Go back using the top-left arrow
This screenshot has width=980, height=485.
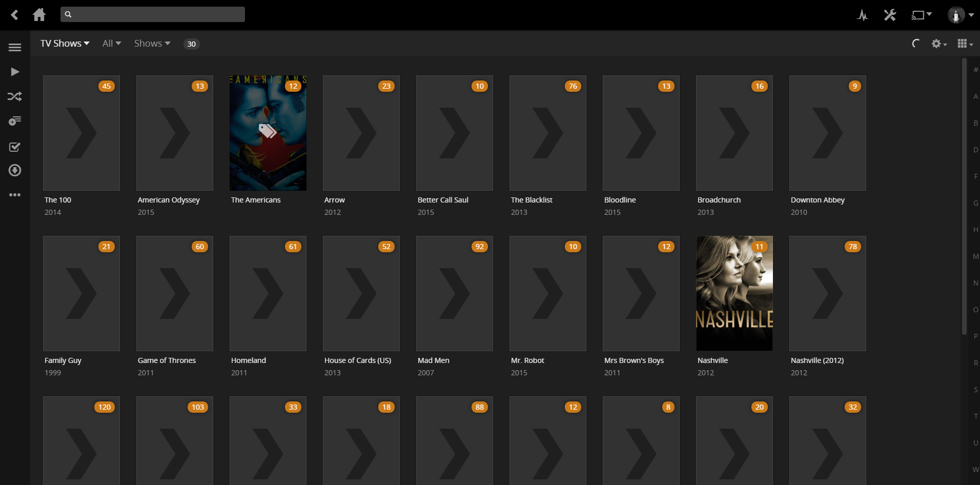pos(15,15)
